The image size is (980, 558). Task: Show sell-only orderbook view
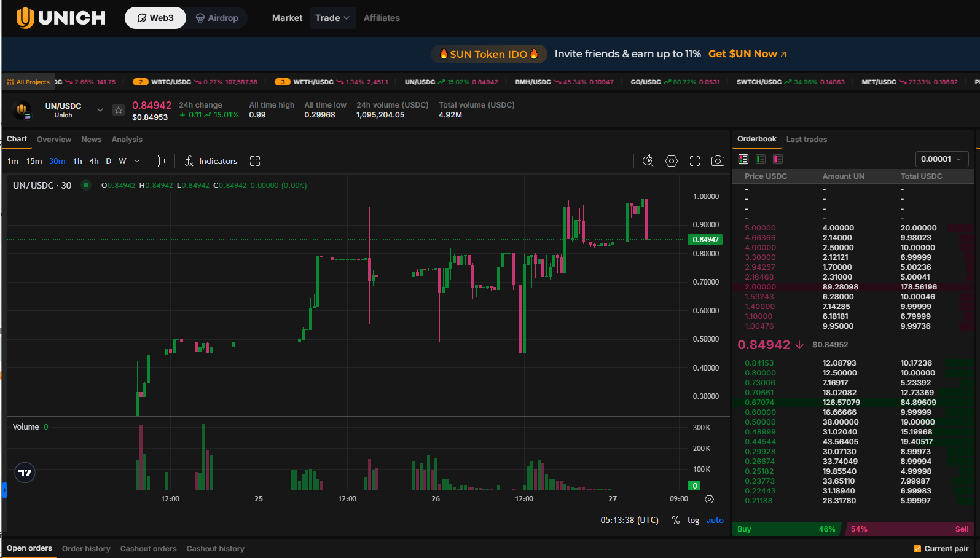(x=778, y=159)
